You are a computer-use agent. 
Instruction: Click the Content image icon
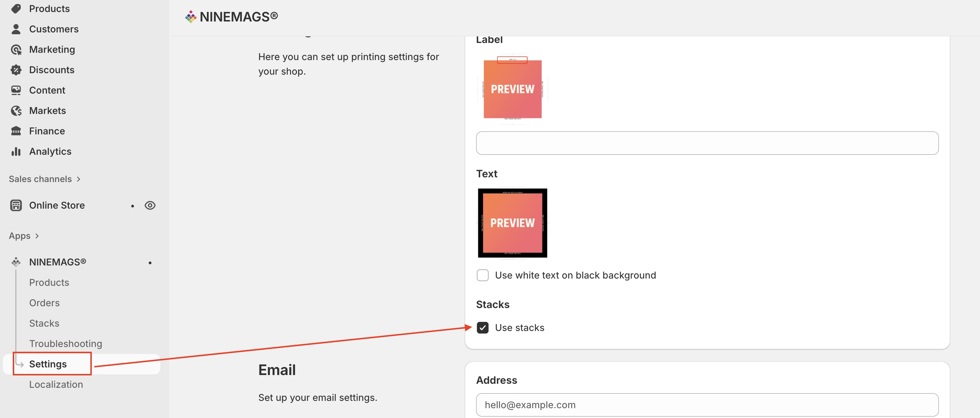click(16, 91)
